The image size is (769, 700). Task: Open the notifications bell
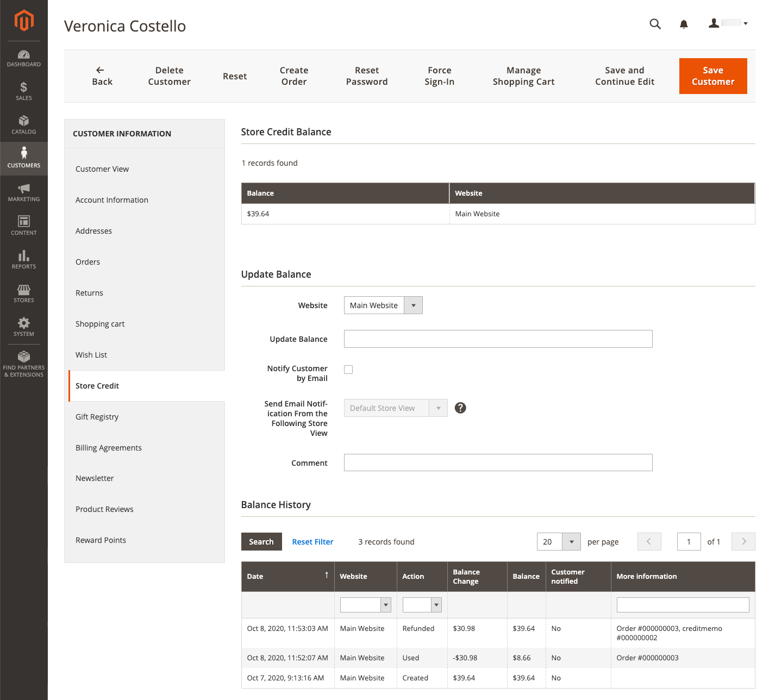(x=684, y=24)
